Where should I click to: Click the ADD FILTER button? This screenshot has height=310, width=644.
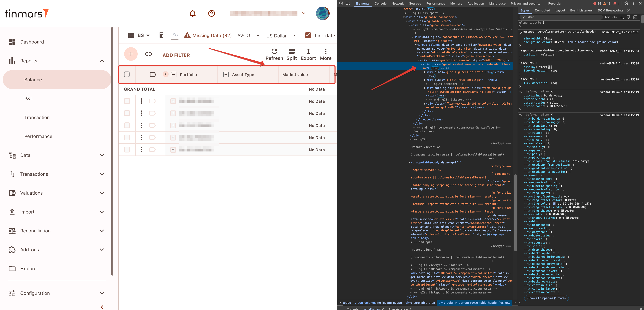coord(176,55)
